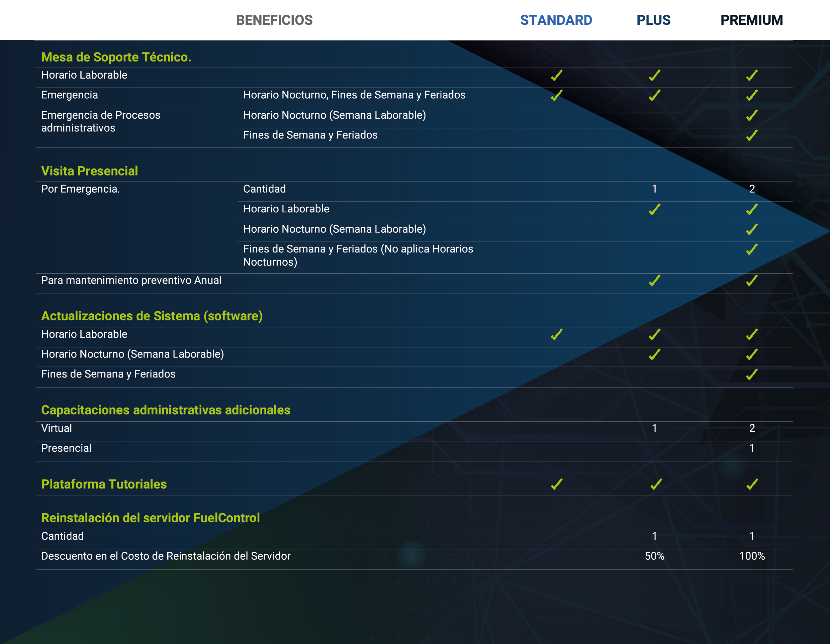This screenshot has height=644, width=830.
Task: Open Actualizaciones de Sistema (software) section title
Action: click(x=152, y=316)
